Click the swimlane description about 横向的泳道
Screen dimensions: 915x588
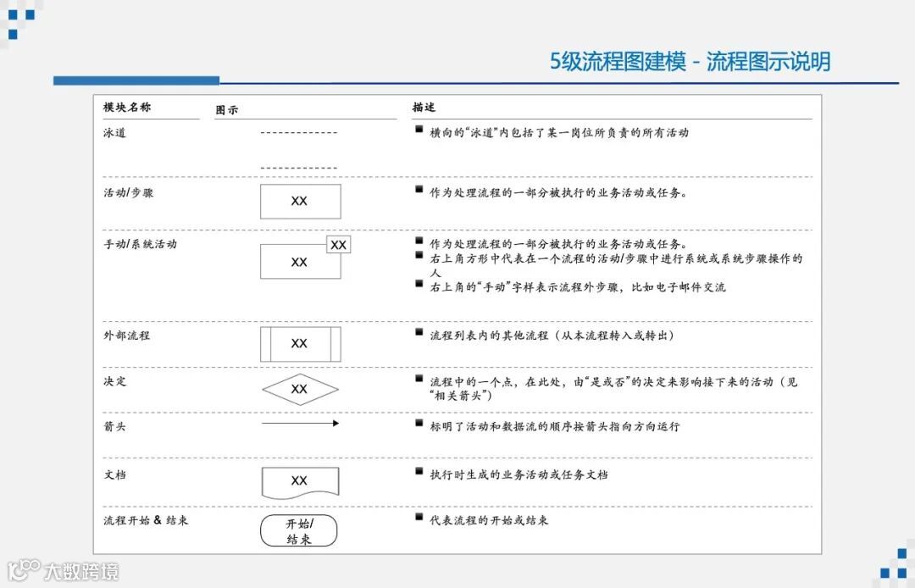[x=559, y=132]
